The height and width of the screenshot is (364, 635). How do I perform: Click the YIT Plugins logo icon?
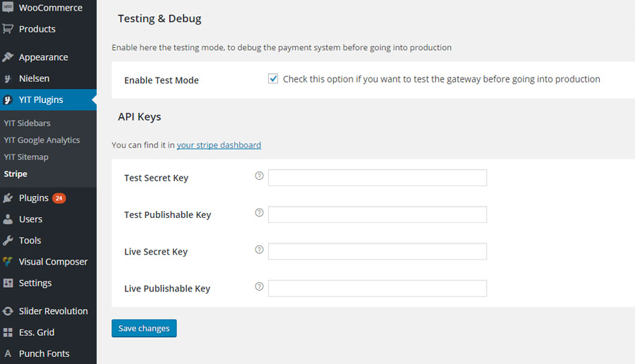click(8, 99)
